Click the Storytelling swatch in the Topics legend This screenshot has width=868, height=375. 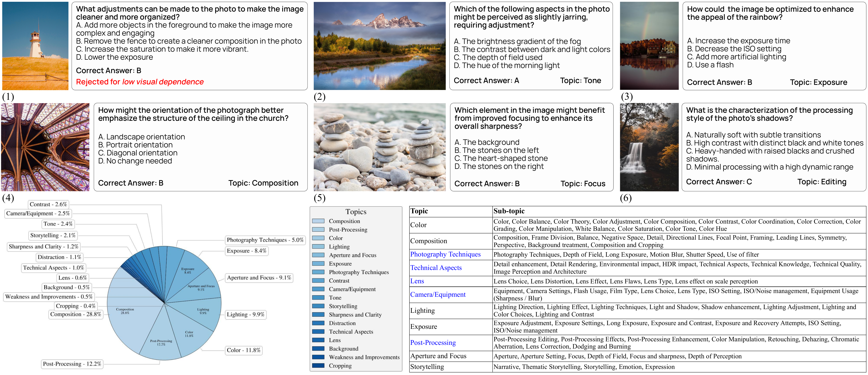point(318,306)
